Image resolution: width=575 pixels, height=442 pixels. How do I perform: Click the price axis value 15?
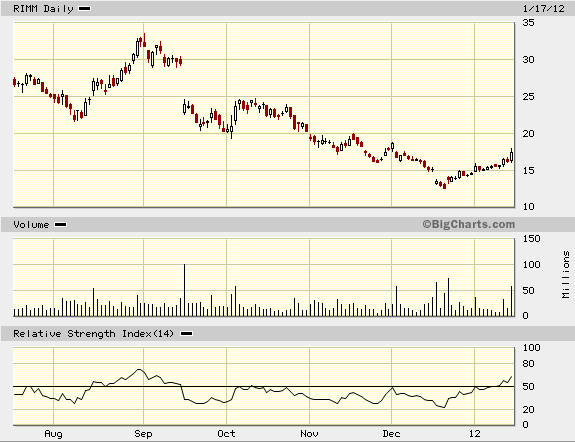coord(528,171)
